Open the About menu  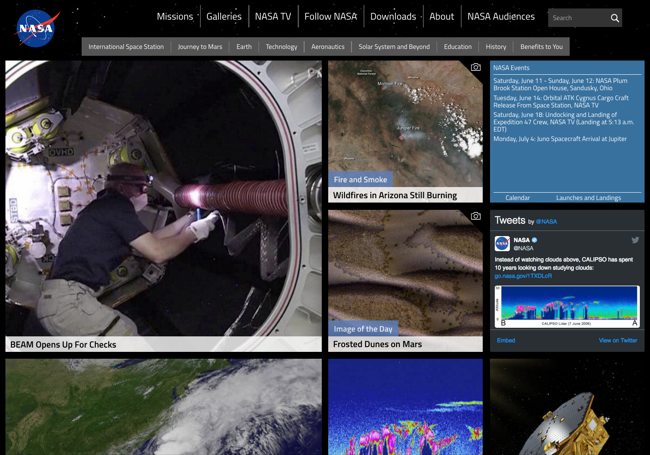pos(441,17)
